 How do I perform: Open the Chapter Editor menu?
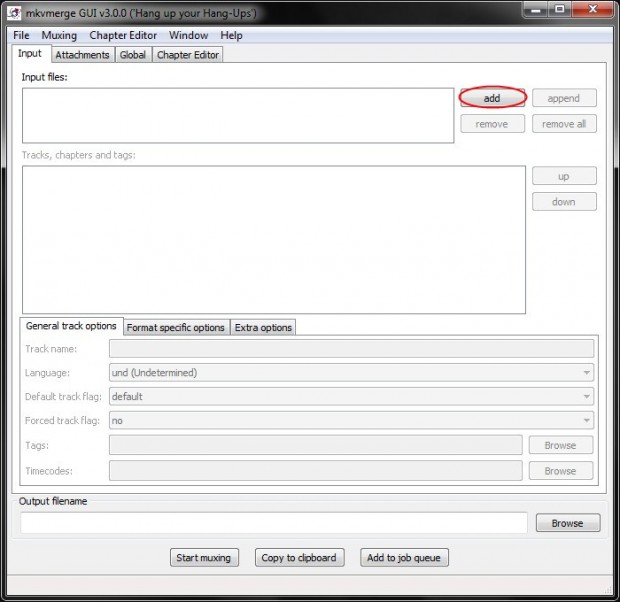123,36
